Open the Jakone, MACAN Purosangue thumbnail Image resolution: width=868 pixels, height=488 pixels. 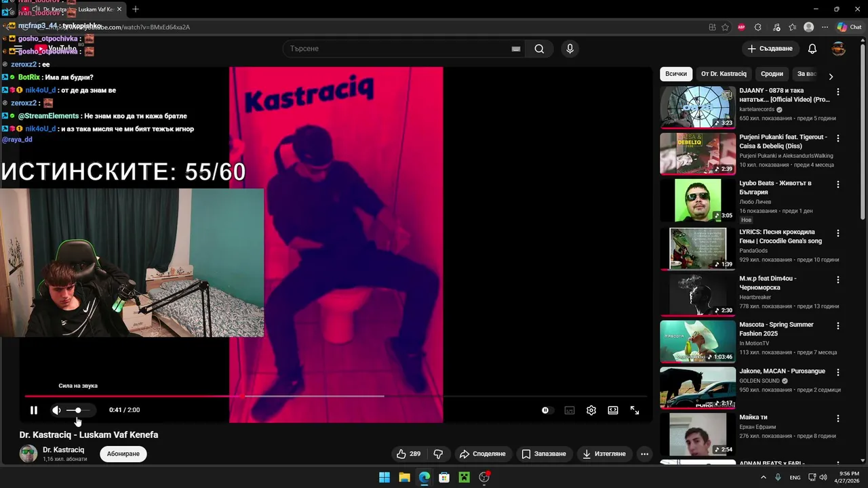698,388
